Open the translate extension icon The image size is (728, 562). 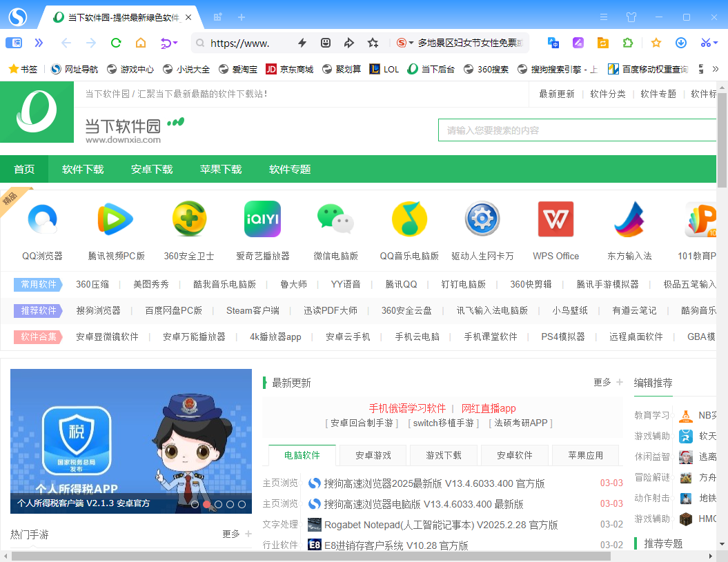click(x=553, y=43)
